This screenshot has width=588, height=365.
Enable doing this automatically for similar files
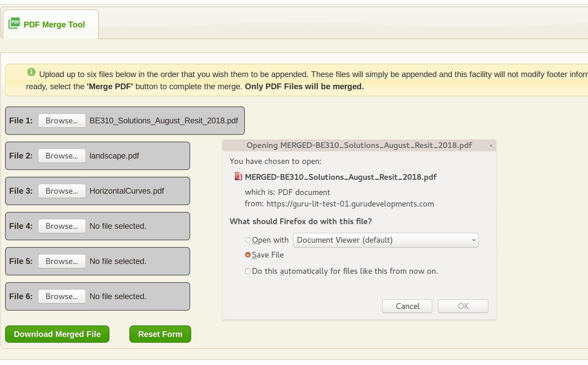coord(248,271)
